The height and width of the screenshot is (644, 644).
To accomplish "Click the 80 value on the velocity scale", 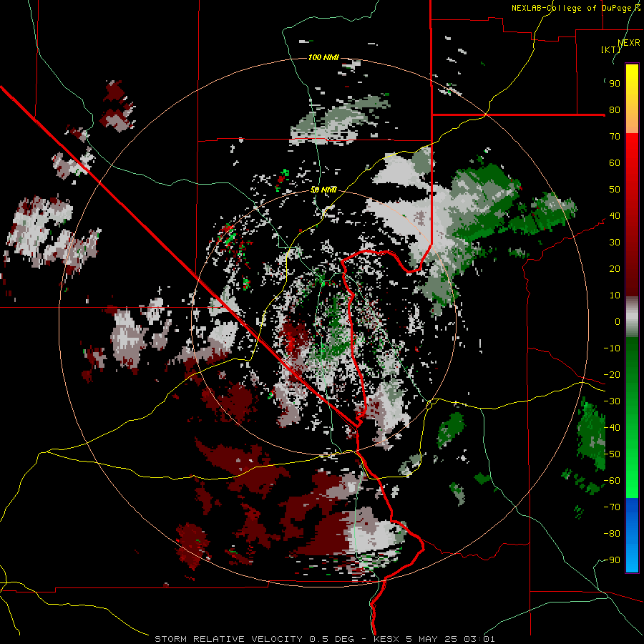I will (x=615, y=110).
